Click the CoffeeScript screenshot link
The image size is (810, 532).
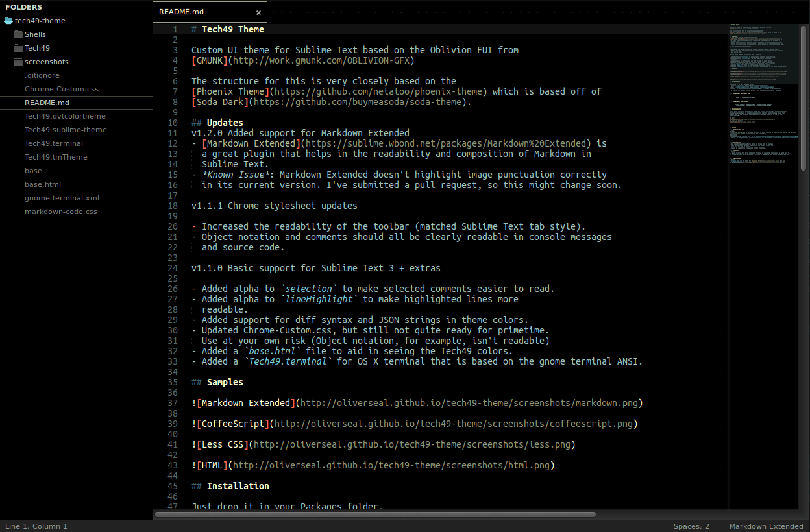[x=453, y=424]
